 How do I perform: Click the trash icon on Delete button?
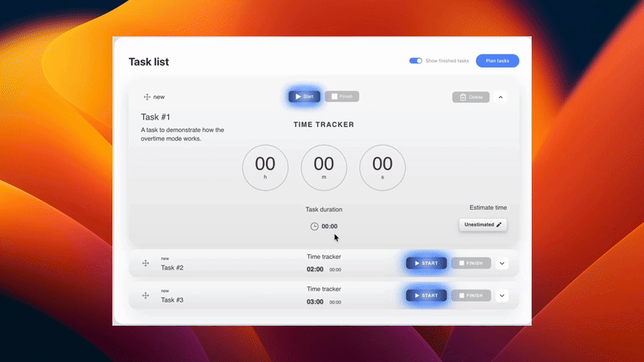[462, 97]
